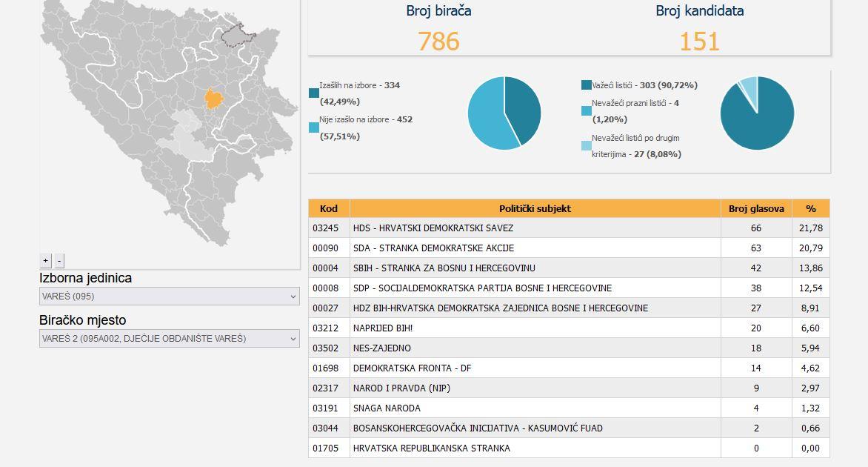Viewport: 868px width, 467px height.
Task: Select SDA - STRANKA DEMOKRATSKE AKCIJE row
Action: click(x=569, y=248)
